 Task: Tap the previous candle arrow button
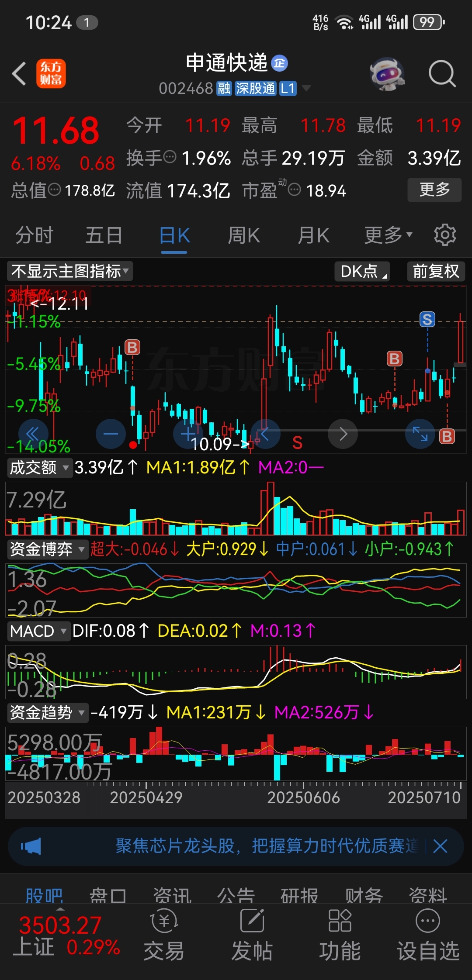point(265,434)
